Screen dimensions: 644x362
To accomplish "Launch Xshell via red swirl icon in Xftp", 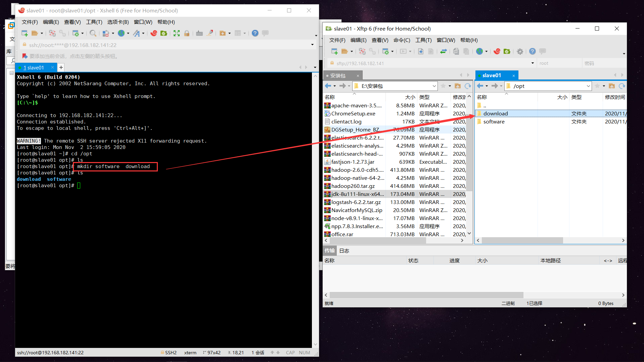I will click(x=497, y=51).
